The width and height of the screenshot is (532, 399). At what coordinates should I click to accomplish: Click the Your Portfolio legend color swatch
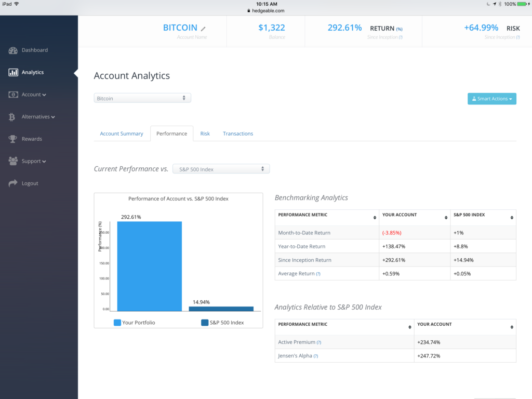pyautogui.click(x=117, y=323)
